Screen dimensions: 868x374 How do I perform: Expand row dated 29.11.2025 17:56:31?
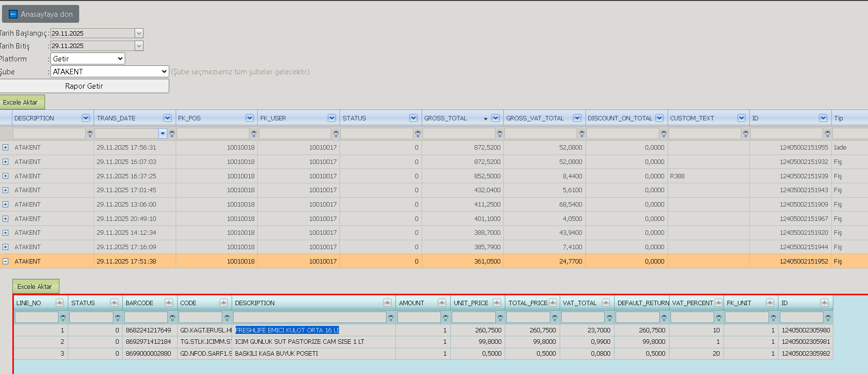(5, 147)
